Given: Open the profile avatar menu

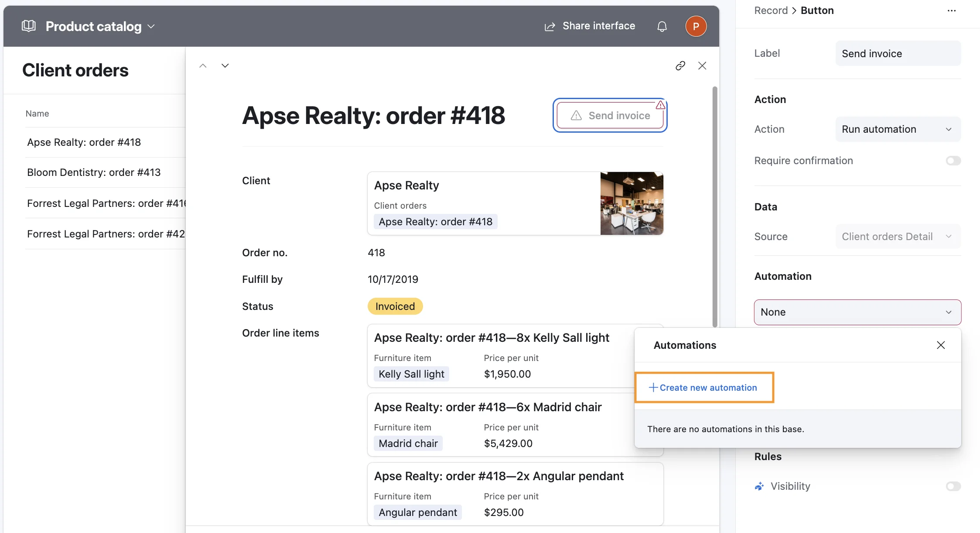Looking at the screenshot, I should tap(696, 26).
